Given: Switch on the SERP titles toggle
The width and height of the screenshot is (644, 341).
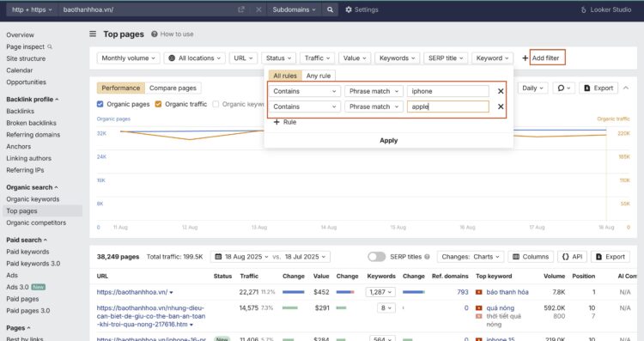Looking at the screenshot, I should coord(376,257).
